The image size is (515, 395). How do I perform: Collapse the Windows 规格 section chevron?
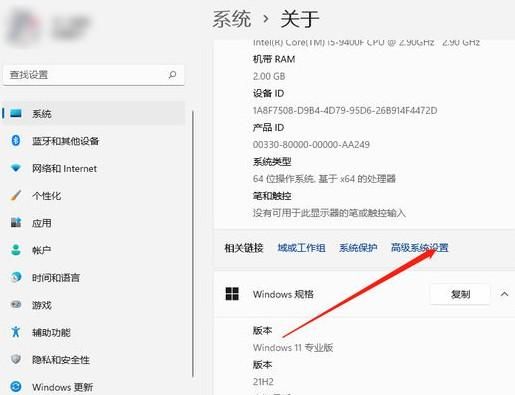pos(504,294)
